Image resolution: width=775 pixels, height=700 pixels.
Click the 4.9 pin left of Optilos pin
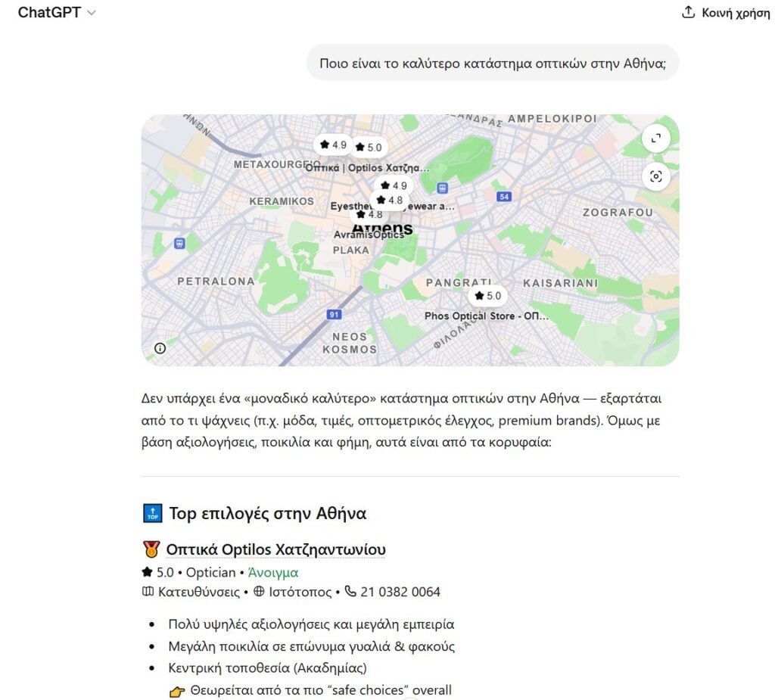pyautogui.click(x=332, y=145)
